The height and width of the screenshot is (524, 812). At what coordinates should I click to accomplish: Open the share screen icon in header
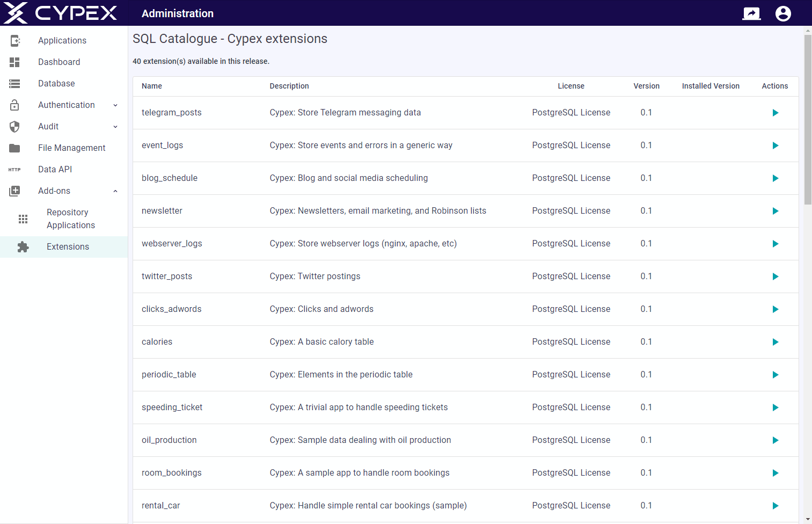coord(751,13)
